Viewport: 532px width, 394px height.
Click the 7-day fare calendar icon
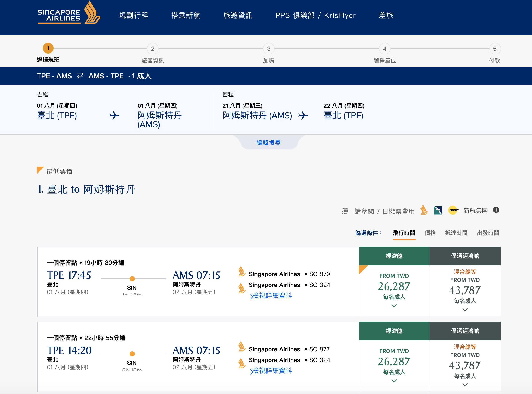[x=345, y=211]
